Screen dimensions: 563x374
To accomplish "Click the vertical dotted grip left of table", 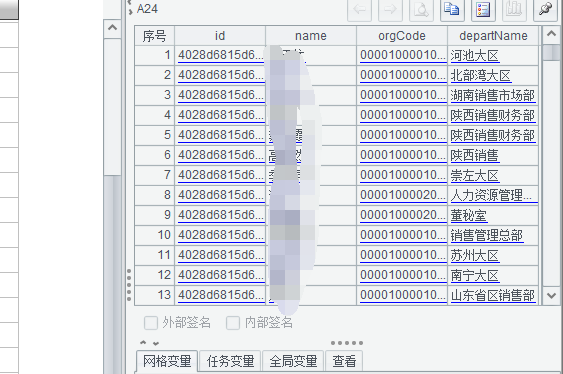I will point(129,285).
